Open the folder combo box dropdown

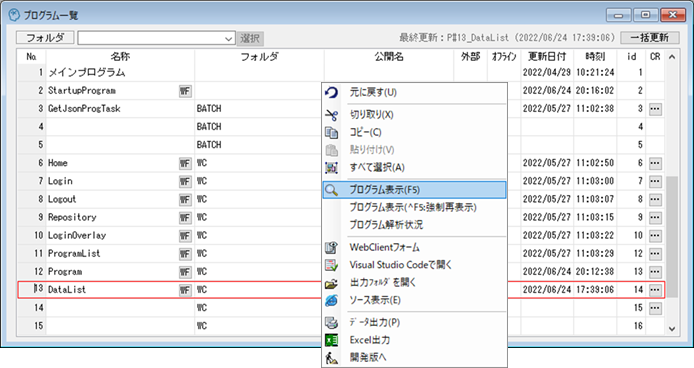coord(228,39)
